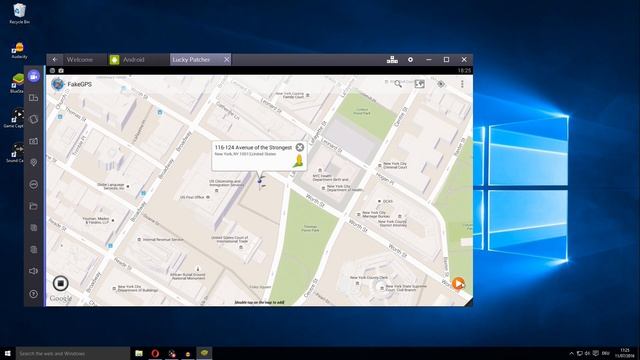
Task: Click the world map icon in the FakeGPS toolbar
Action: pos(420,84)
